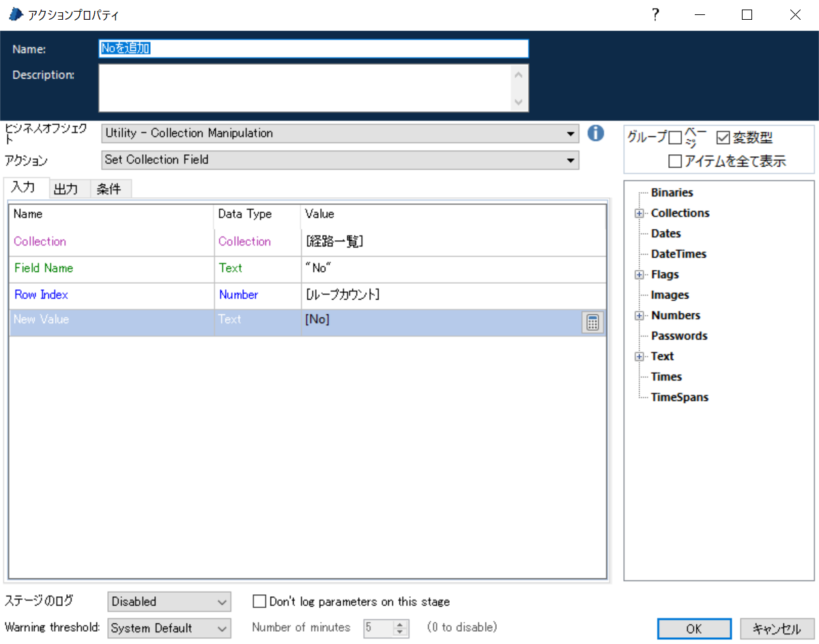This screenshot has width=819, height=644.
Task: Enable アイテムを全て表示 checkbox
Action: [x=675, y=162]
